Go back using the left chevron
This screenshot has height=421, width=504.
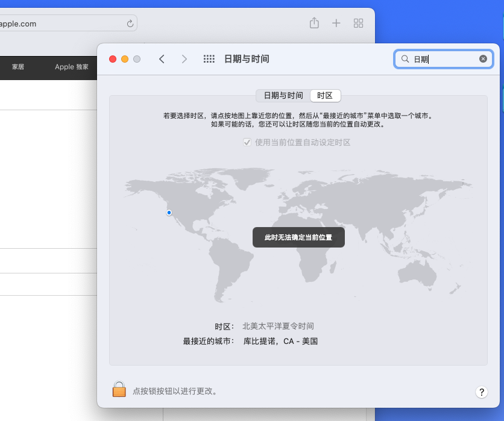pyautogui.click(x=162, y=59)
